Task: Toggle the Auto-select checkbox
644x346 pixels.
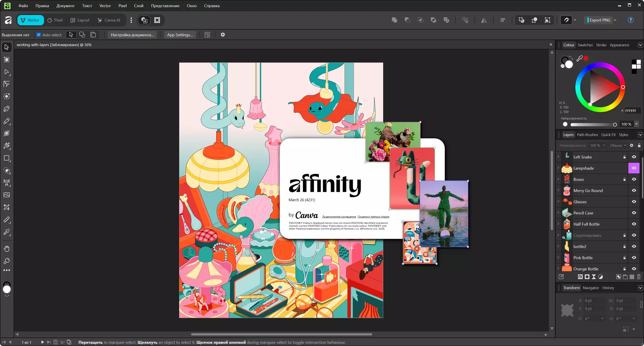Action: coord(39,35)
